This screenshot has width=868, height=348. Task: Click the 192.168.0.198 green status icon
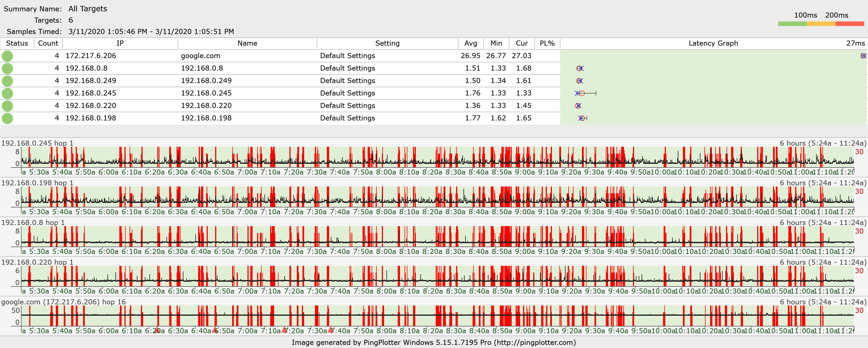(7, 118)
